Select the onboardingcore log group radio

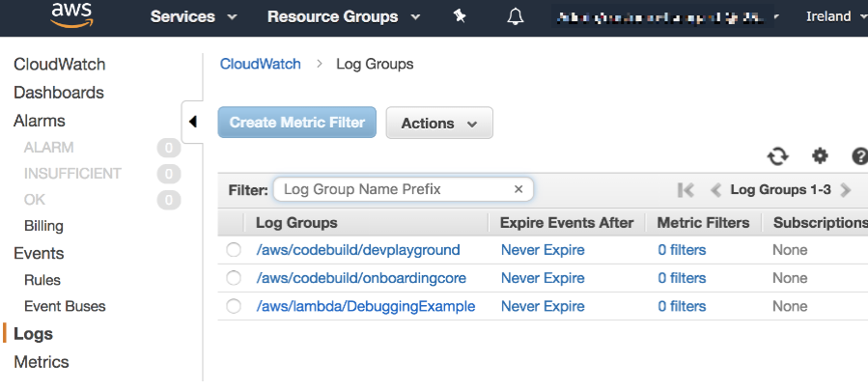click(234, 278)
